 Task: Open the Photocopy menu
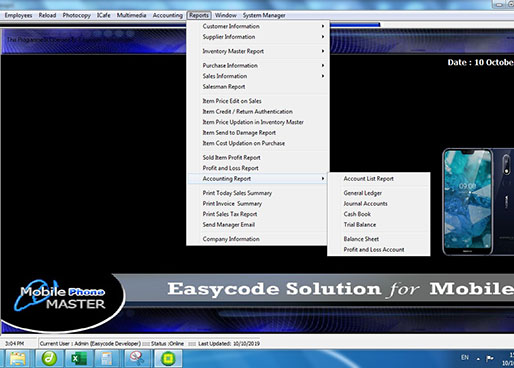click(x=76, y=15)
